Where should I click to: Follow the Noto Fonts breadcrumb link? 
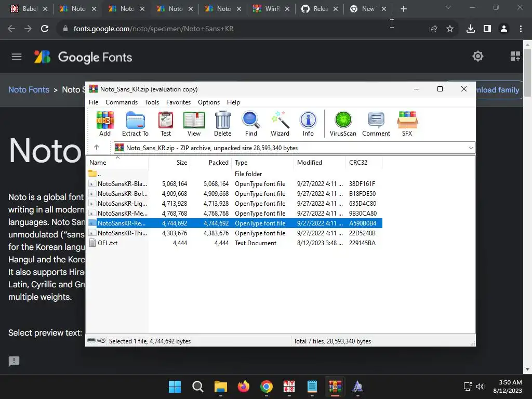pyautogui.click(x=29, y=89)
